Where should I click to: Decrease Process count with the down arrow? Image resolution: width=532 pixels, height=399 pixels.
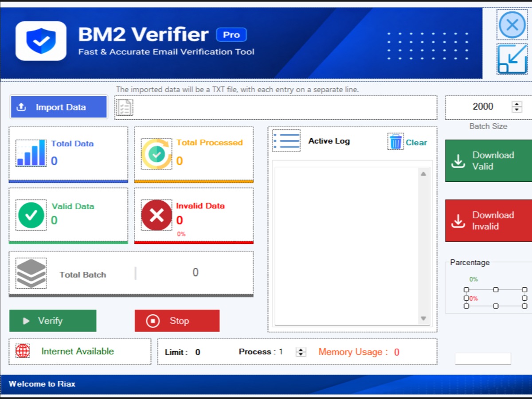301,354
